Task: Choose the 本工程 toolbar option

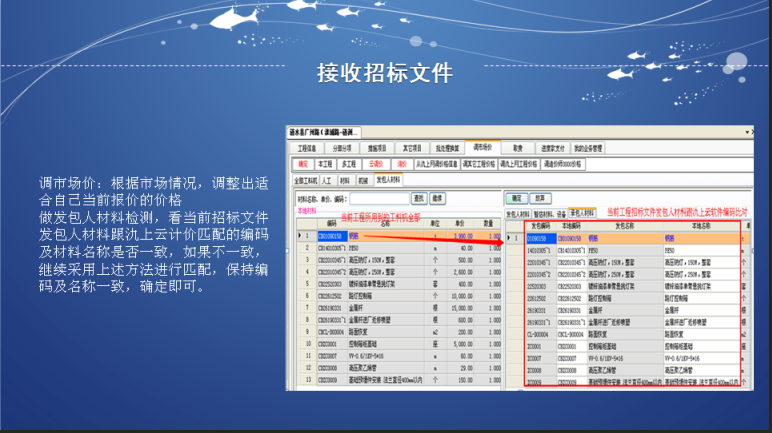Action: 325,164
